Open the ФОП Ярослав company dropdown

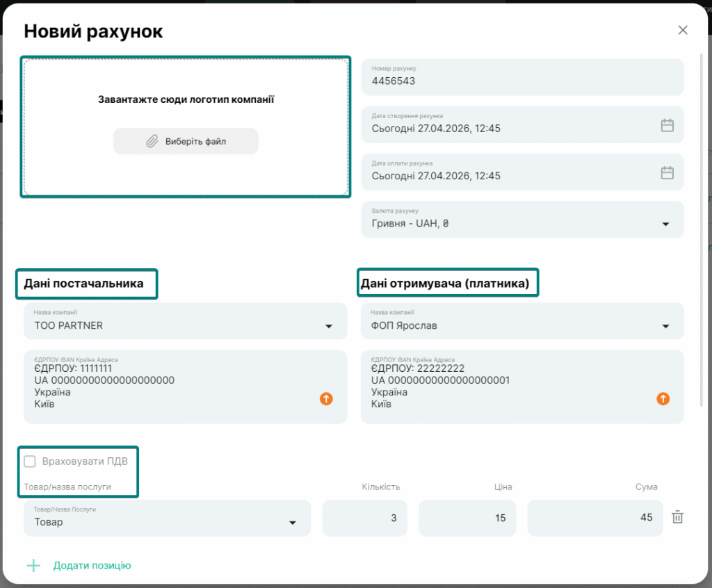tap(665, 326)
